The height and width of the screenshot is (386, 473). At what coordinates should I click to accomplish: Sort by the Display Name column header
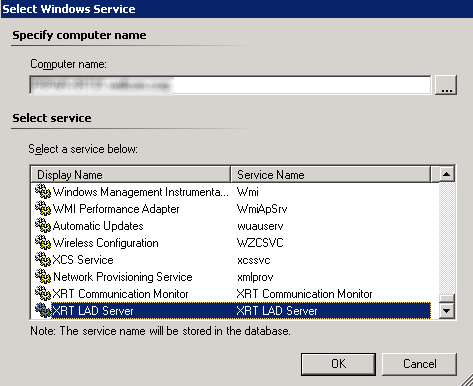pyautogui.click(x=131, y=174)
